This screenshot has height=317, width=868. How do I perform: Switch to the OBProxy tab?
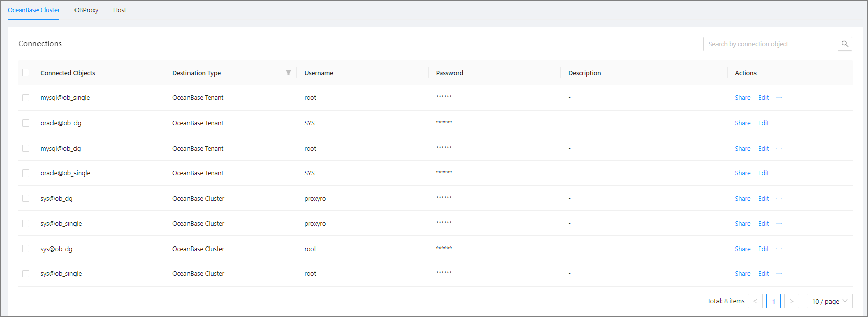tap(86, 10)
